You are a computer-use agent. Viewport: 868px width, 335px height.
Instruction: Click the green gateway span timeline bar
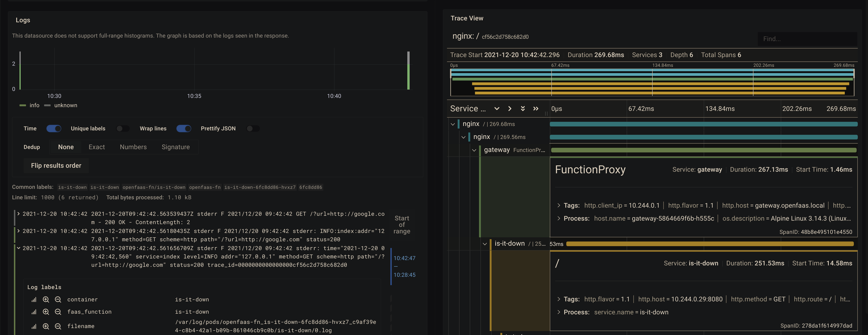[703, 150]
